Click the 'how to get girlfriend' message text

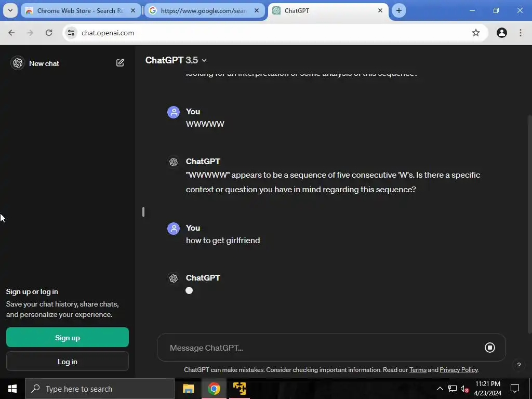tap(223, 241)
